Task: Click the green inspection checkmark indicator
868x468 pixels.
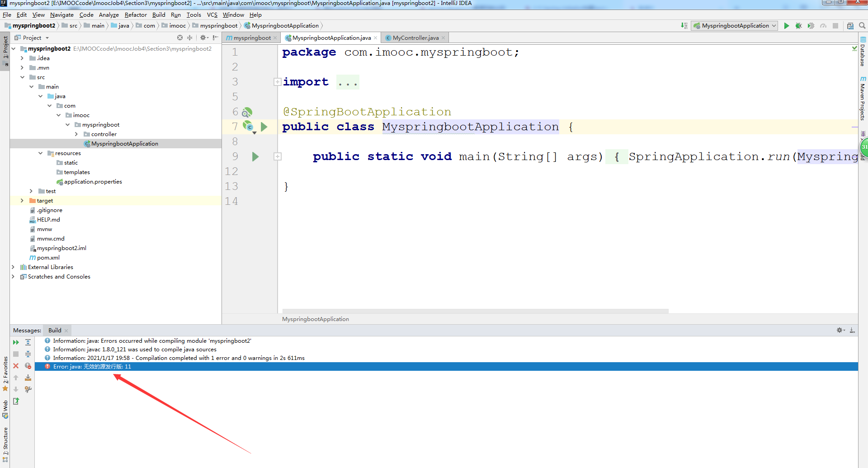Action: (854, 48)
